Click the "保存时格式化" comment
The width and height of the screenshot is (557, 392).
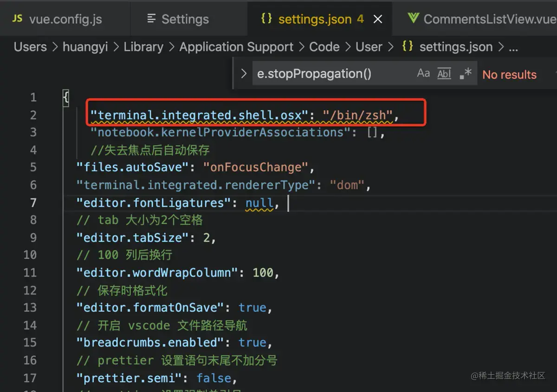122,291
